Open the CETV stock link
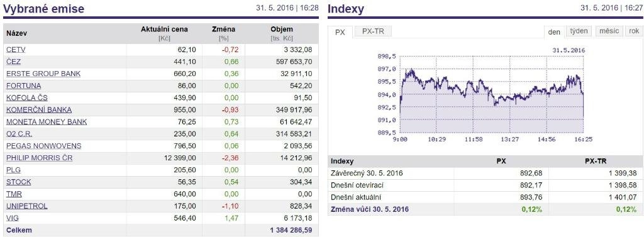Screen dimensions: 644x237 tap(16, 50)
